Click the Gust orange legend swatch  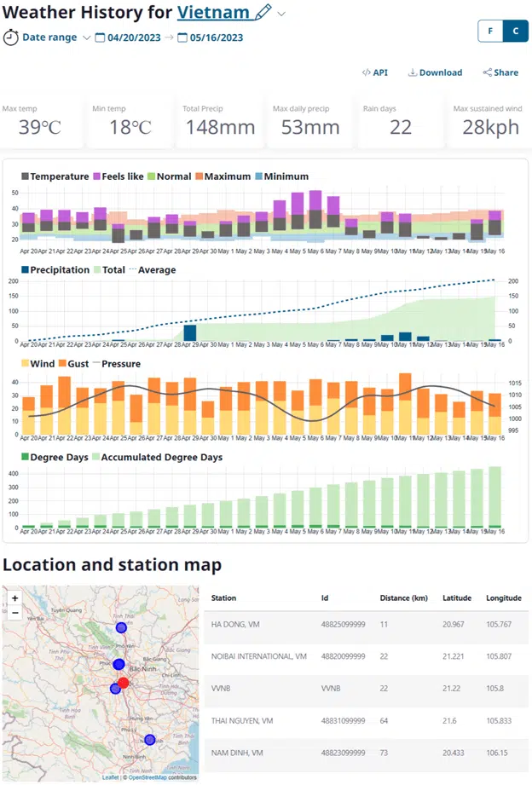click(63, 364)
